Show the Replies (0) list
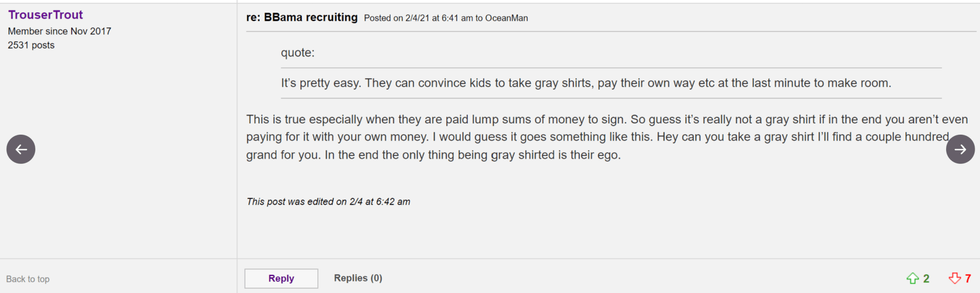980x293 pixels. pyautogui.click(x=358, y=278)
